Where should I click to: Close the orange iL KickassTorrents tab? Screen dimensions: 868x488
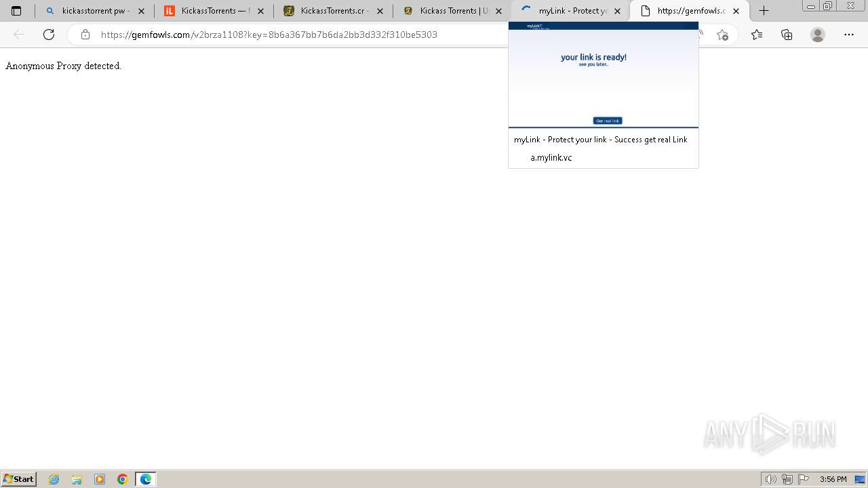pos(261,11)
